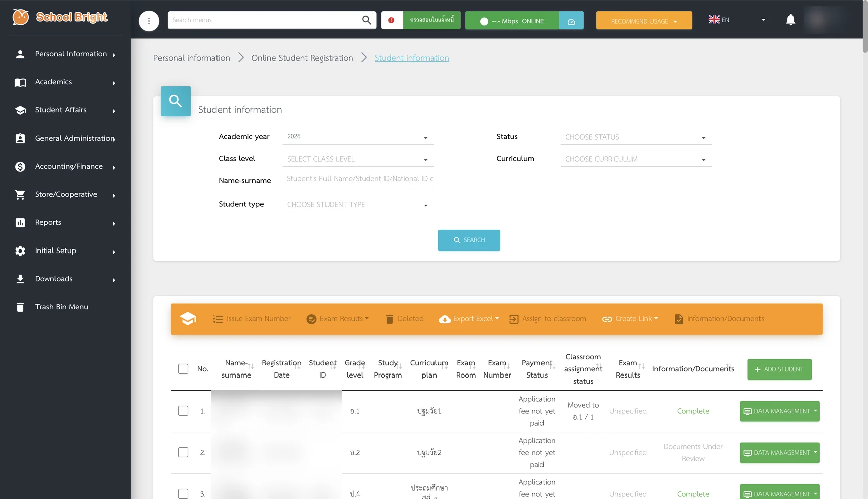Click the speed test gauge icon
868x499 pixels.
[571, 21]
